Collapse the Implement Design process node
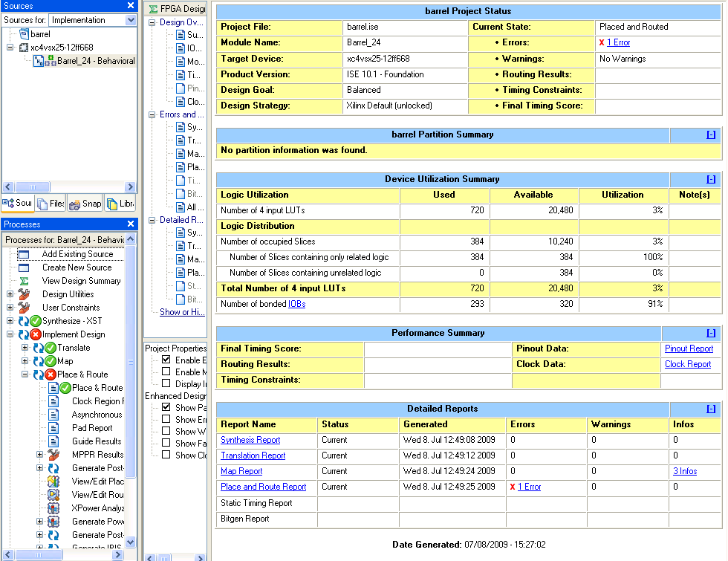The height and width of the screenshot is (561, 728). tap(10, 334)
